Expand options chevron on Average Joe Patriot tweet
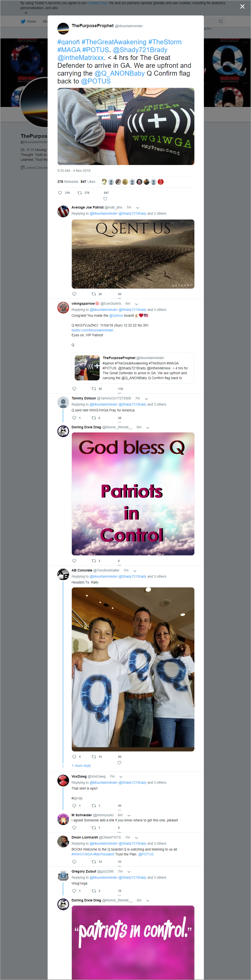Screen dimensions: 251x980 [137, 208]
